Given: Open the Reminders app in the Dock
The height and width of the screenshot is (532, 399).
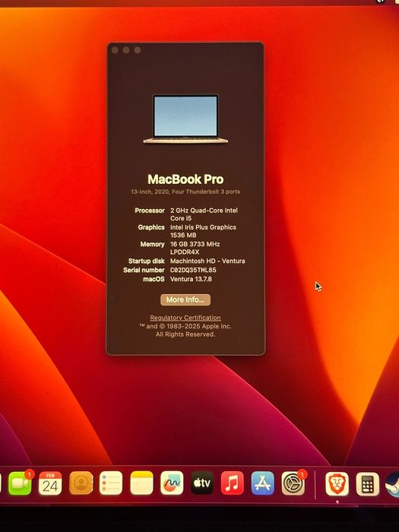Looking at the screenshot, I should point(111,483).
